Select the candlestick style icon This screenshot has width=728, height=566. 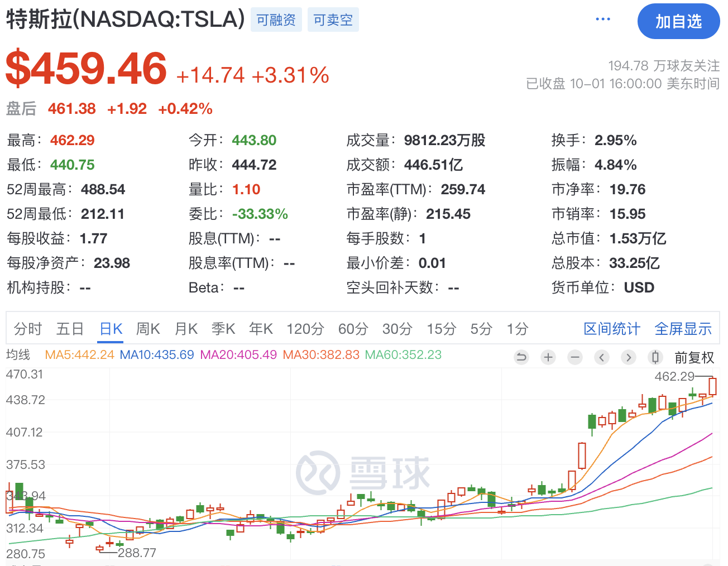tap(654, 357)
